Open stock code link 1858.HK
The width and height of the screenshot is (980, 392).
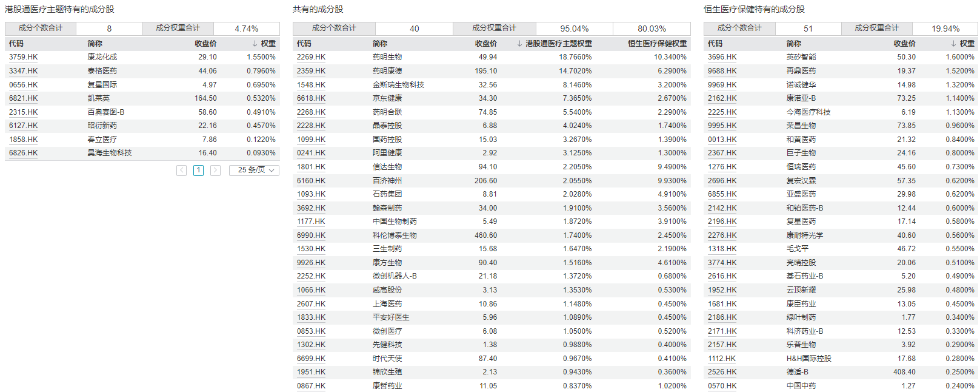[23, 140]
